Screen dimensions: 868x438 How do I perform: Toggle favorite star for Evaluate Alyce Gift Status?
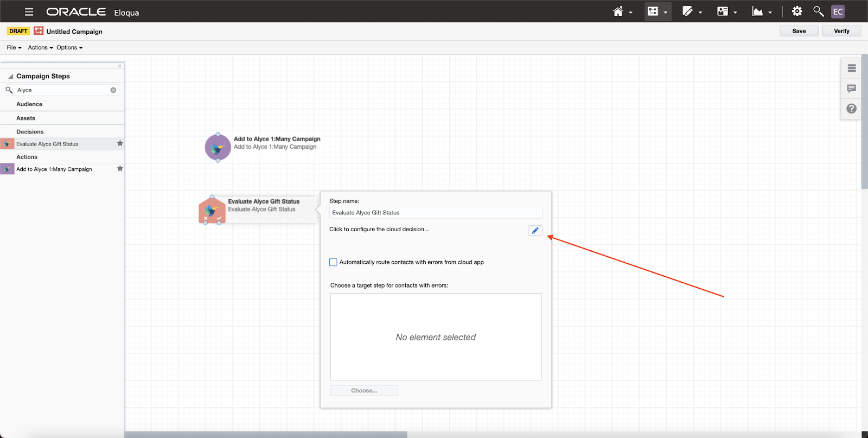(x=120, y=143)
